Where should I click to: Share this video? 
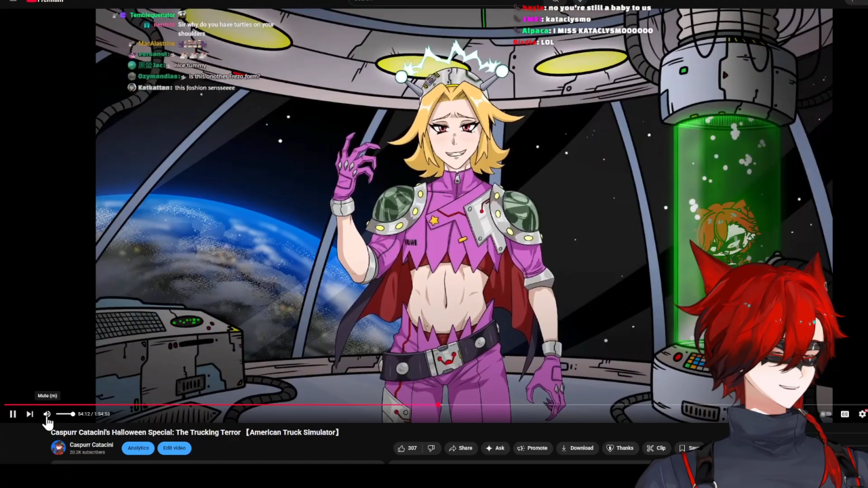click(x=460, y=448)
